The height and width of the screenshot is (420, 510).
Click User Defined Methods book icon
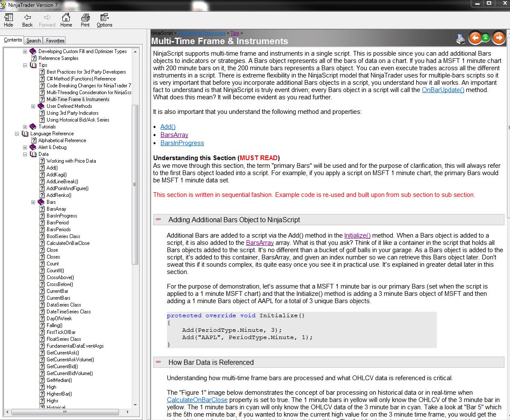41,106
